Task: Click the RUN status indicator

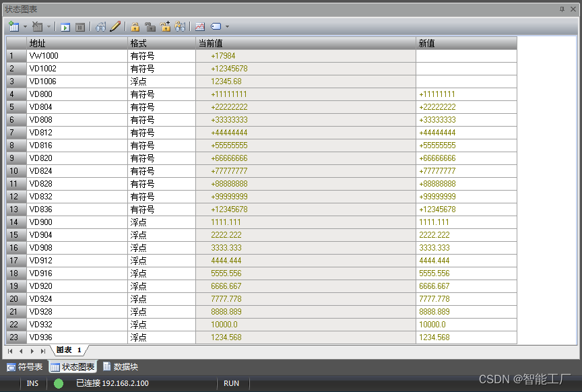Action: [x=231, y=383]
